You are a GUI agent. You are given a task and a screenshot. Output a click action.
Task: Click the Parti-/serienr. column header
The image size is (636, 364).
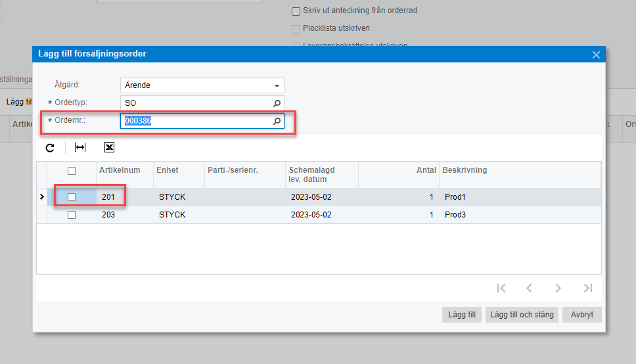[245, 175]
